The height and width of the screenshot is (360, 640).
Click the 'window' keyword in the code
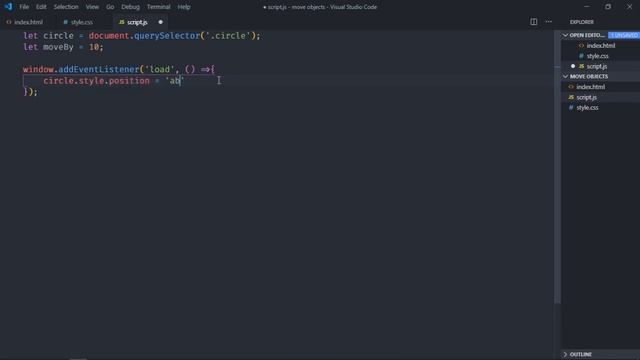pyautogui.click(x=38, y=69)
